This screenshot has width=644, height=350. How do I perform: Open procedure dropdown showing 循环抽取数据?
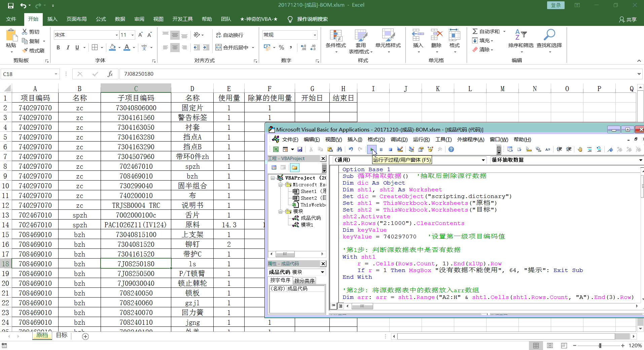click(641, 160)
